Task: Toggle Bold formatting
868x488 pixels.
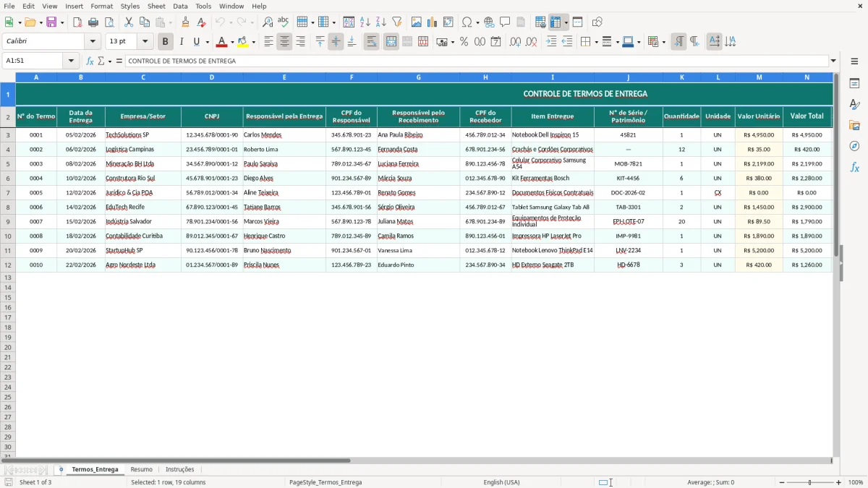Action: [166, 42]
